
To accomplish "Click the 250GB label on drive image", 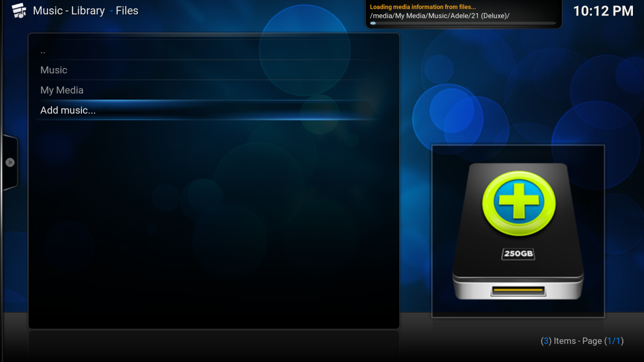I will 518,254.
